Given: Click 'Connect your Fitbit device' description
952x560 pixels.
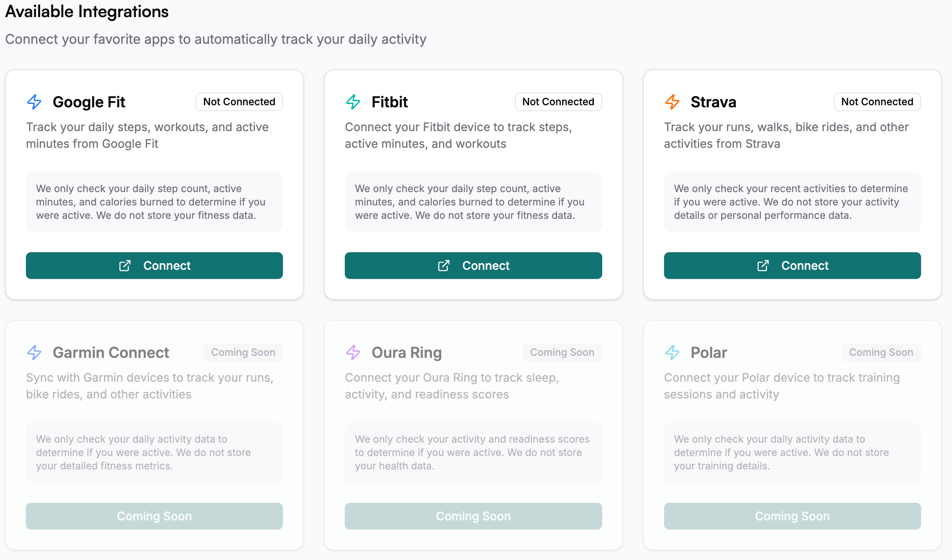Looking at the screenshot, I should tap(458, 135).
